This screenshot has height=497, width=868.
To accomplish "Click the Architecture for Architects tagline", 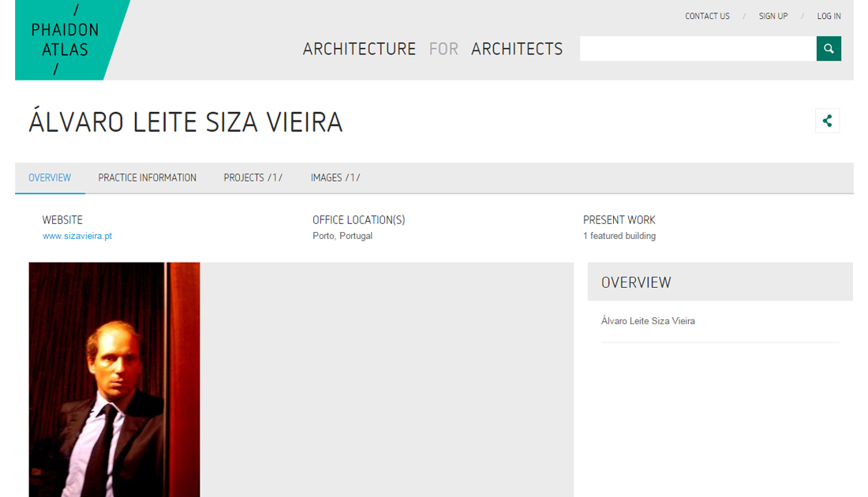I will [432, 49].
